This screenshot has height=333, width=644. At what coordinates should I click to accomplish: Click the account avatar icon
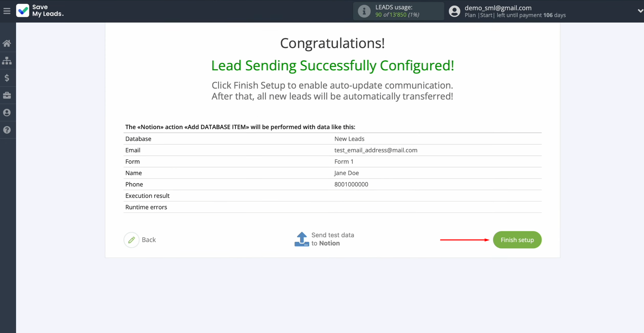tap(454, 11)
